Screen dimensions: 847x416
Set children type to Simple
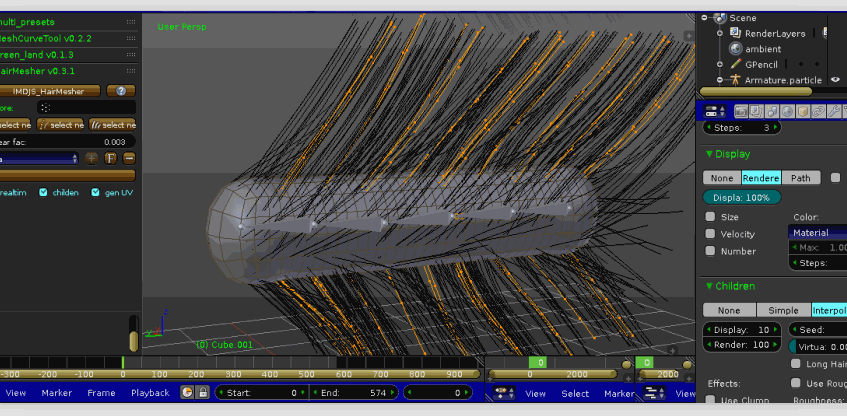[783, 310]
